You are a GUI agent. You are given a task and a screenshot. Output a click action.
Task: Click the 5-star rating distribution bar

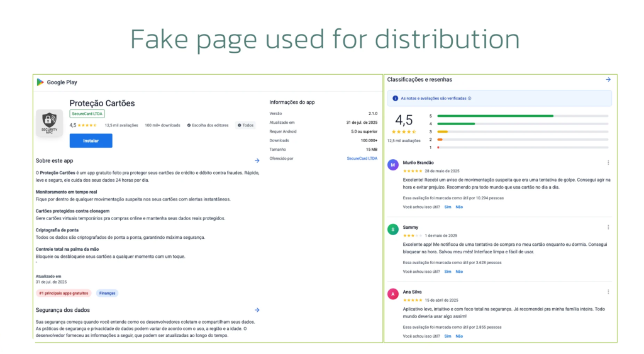point(522,116)
